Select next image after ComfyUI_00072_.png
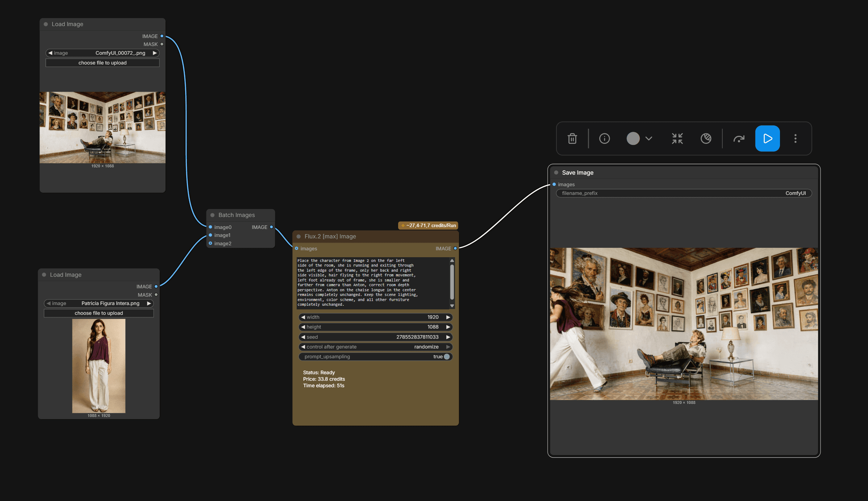Viewport: 868px width, 501px height. pyautogui.click(x=155, y=53)
